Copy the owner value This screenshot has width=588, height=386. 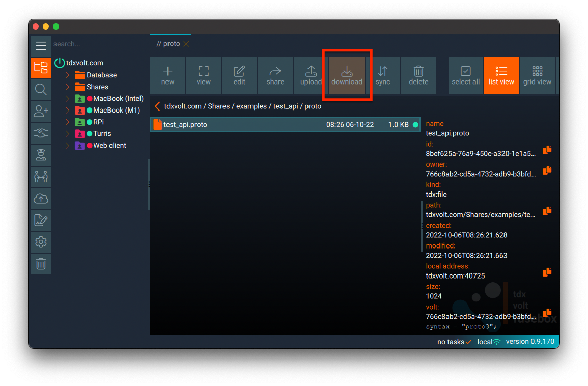point(547,170)
